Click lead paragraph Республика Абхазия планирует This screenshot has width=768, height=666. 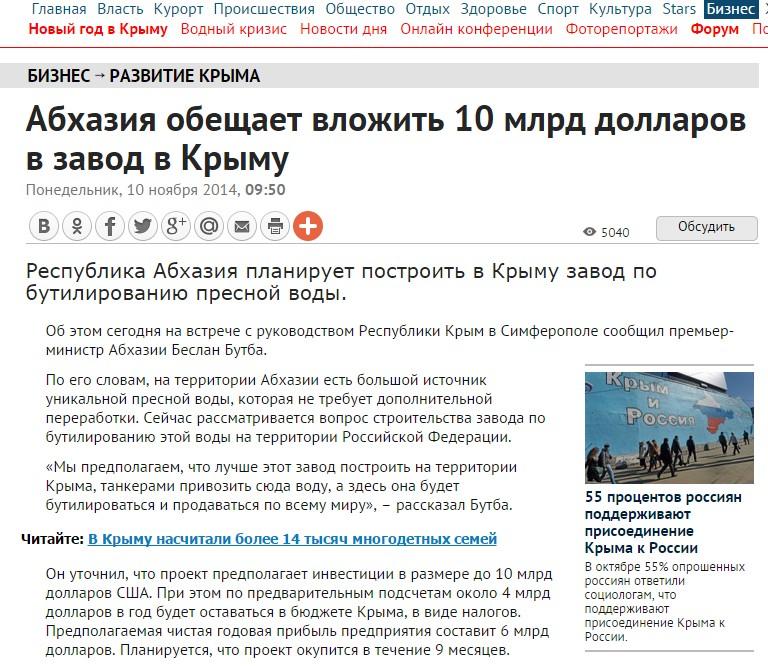pyautogui.click(x=341, y=282)
